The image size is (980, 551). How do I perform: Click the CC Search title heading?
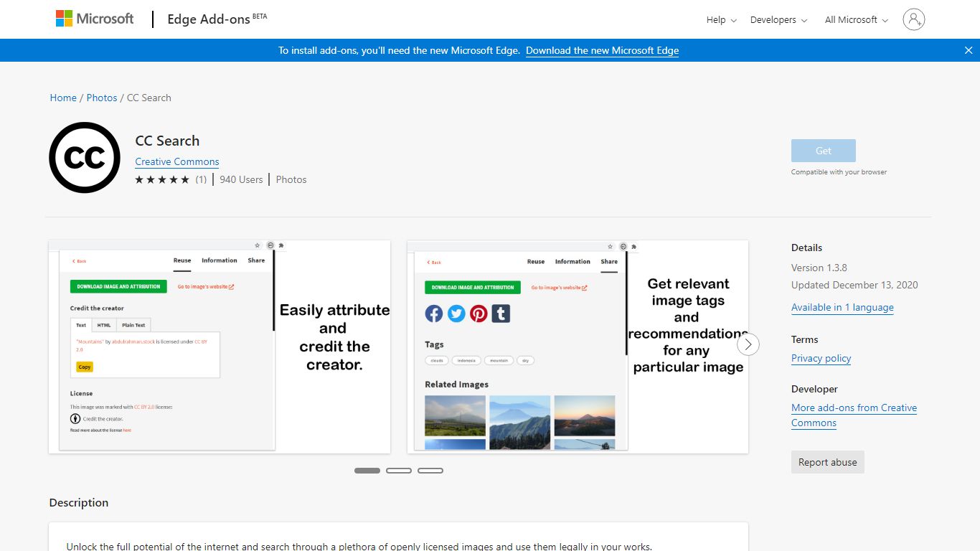[167, 141]
